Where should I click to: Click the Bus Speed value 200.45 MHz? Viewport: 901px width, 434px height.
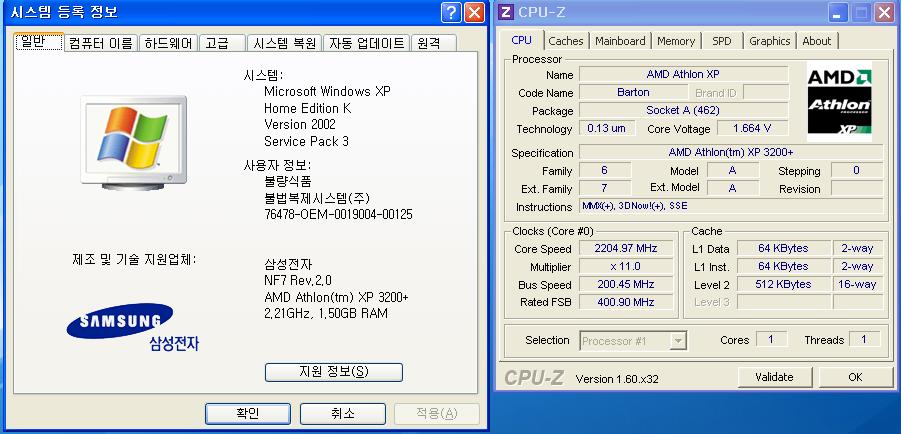(626, 284)
